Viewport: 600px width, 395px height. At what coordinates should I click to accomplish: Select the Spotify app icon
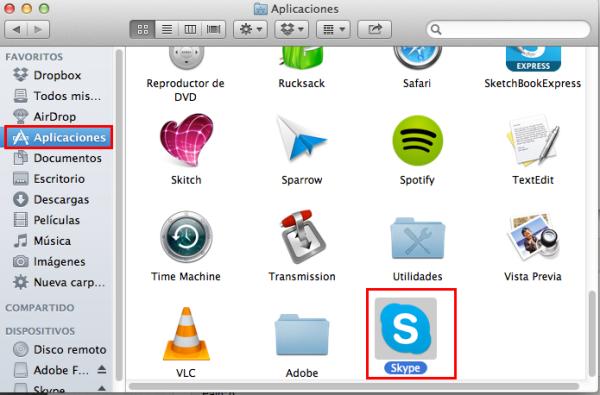point(417,140)
